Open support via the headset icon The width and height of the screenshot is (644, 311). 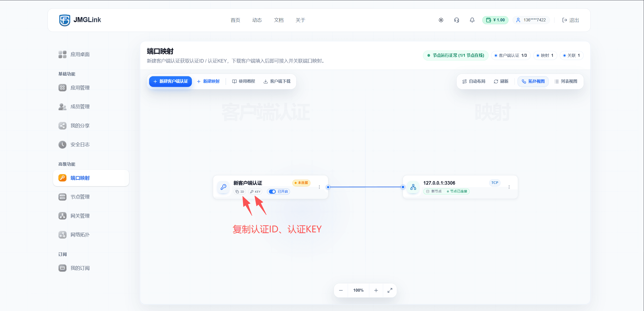[x=456, y=20]
